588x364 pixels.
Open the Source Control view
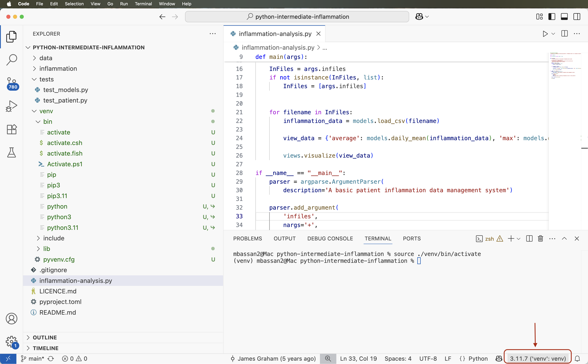coord(11,83)
